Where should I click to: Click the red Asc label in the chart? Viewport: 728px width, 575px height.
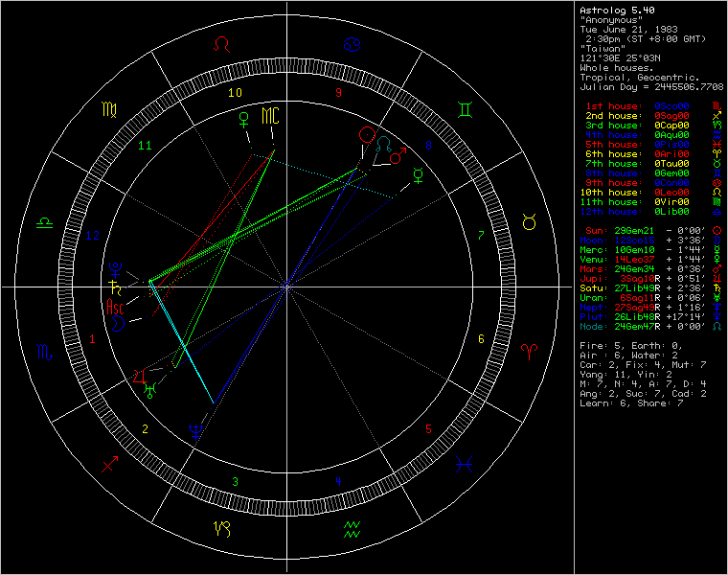(x=115, y=307)
